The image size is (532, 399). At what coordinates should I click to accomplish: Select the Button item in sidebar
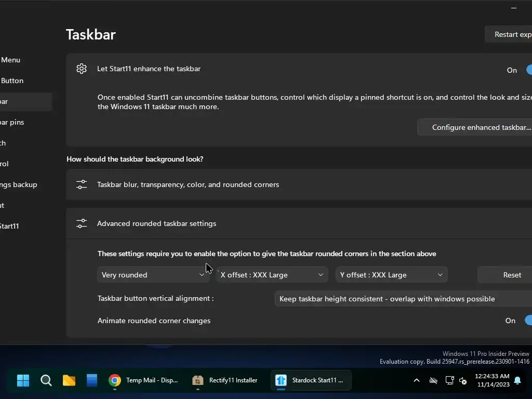[12, 81]
